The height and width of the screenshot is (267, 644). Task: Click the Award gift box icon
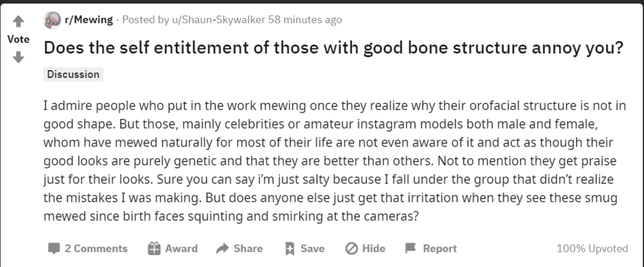[x=153, y=248]
